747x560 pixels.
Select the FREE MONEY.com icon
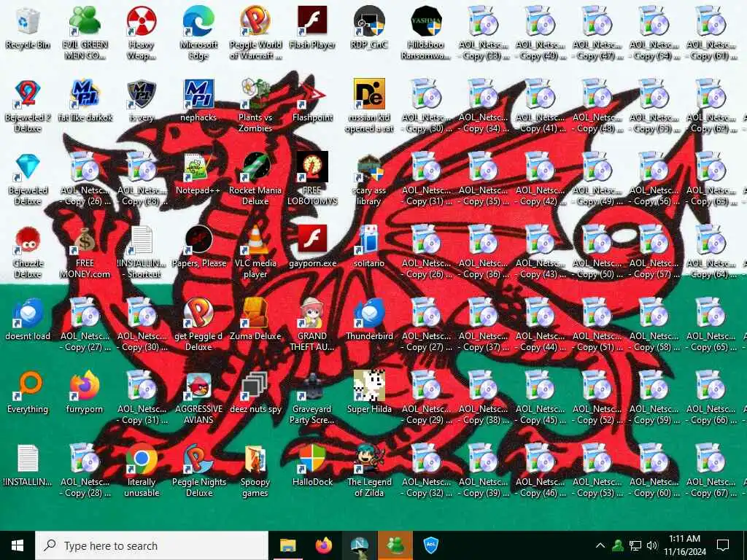[85, 241]
